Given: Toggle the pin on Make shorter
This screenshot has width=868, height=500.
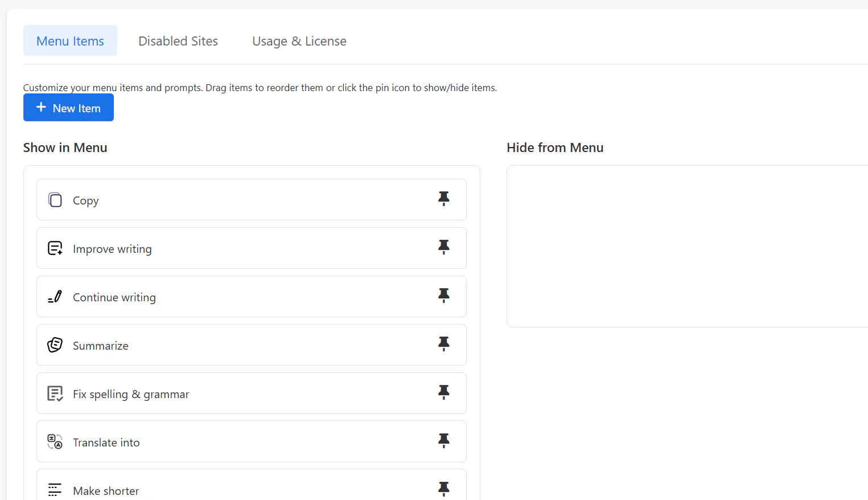Looking at the screenshot, I should [444, 489].
